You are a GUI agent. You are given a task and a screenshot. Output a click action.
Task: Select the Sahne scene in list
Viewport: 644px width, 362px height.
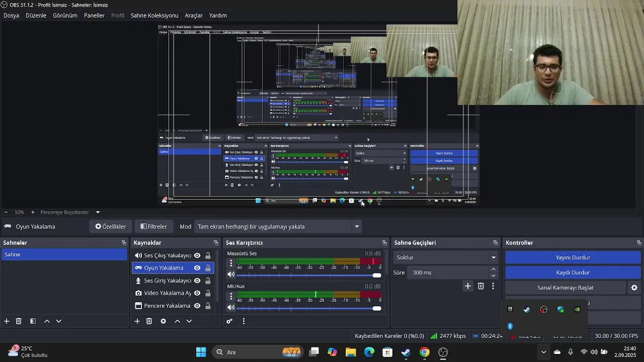64,254
